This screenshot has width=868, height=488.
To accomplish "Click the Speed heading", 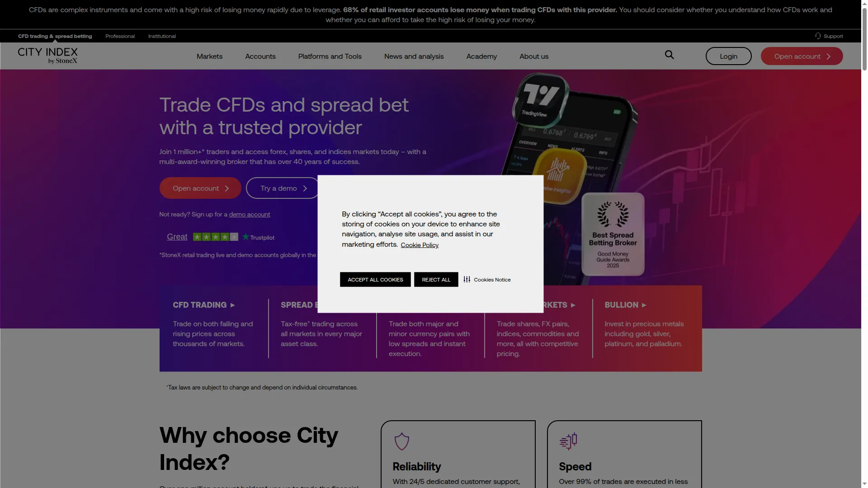I will tap(575, 466).
